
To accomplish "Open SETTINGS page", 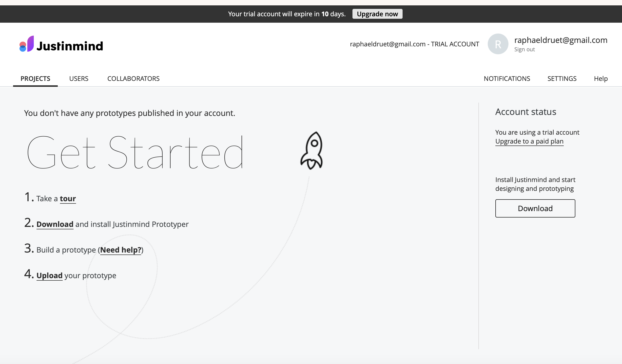I will point(562,79).
